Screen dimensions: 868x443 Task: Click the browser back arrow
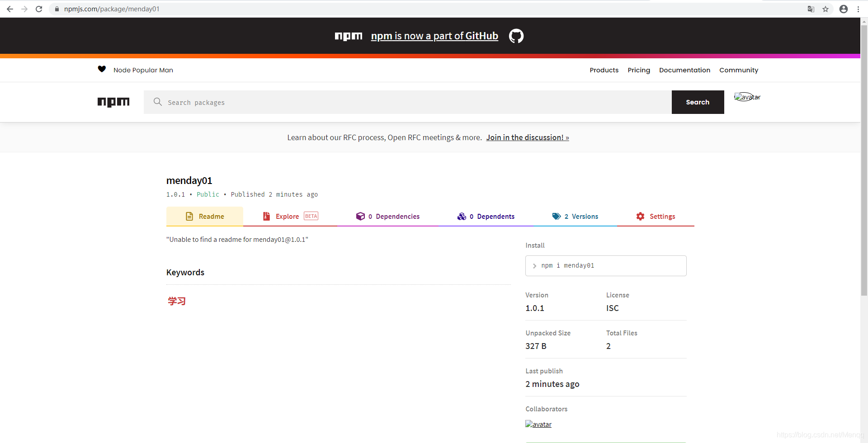coord(10,9)
